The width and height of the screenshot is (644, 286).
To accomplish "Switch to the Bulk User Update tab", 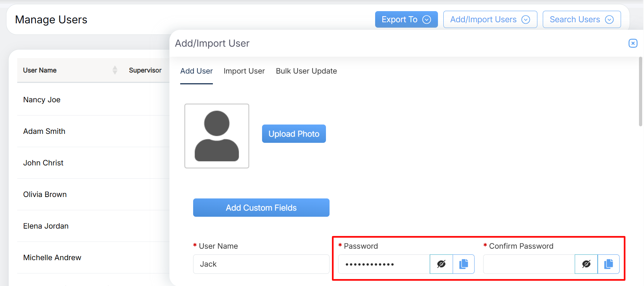I will 306,71.
